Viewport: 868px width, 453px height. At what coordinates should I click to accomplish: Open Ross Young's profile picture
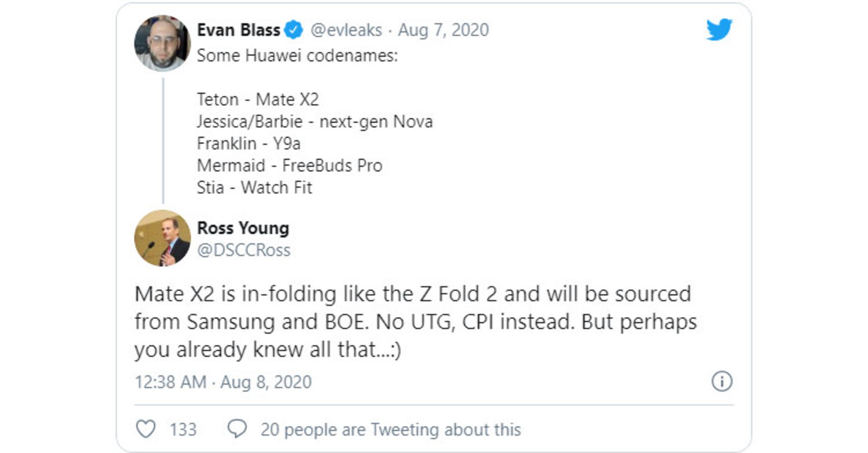[162, 238]
